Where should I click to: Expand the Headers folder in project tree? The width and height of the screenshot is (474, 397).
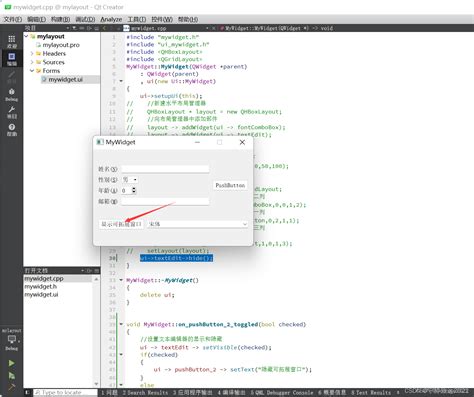pyautogui.click(x=32, y=53)
